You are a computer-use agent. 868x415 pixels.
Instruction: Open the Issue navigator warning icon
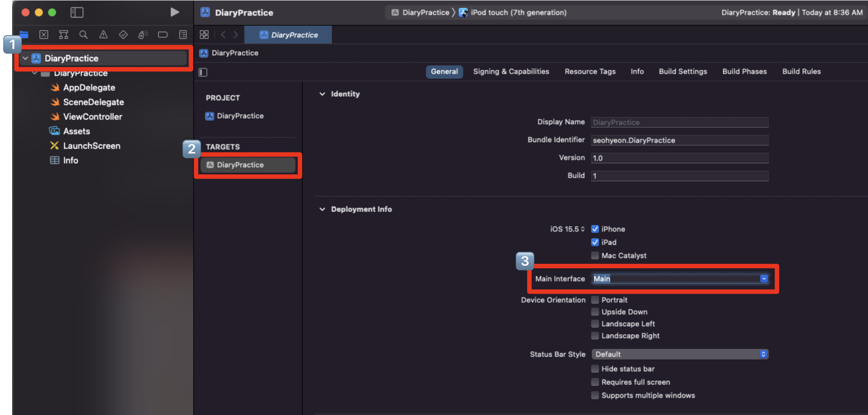[x=103, y=34]
